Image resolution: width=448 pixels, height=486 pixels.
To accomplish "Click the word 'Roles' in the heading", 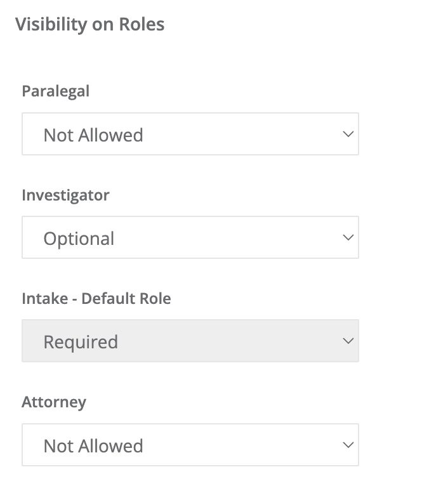I will click(x=142, y=24).
